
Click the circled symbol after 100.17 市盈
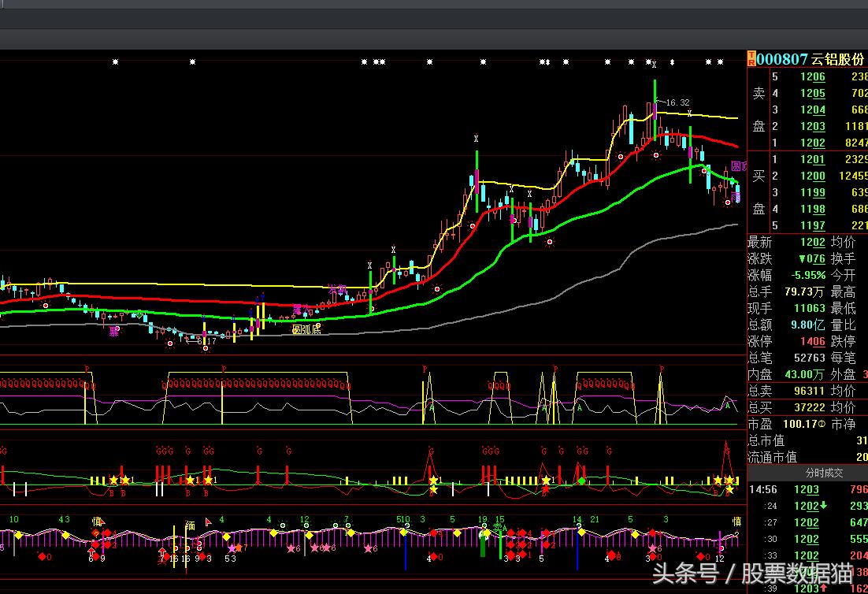click(822, 425)
